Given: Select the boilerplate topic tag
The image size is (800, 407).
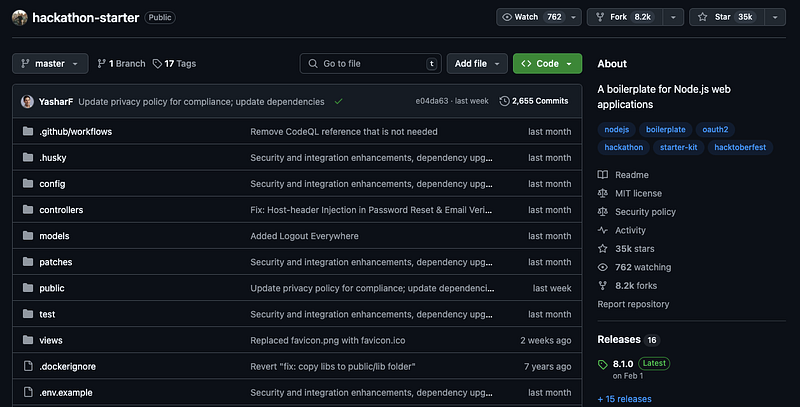Looking at the screenshot, I should click(665, 130).
